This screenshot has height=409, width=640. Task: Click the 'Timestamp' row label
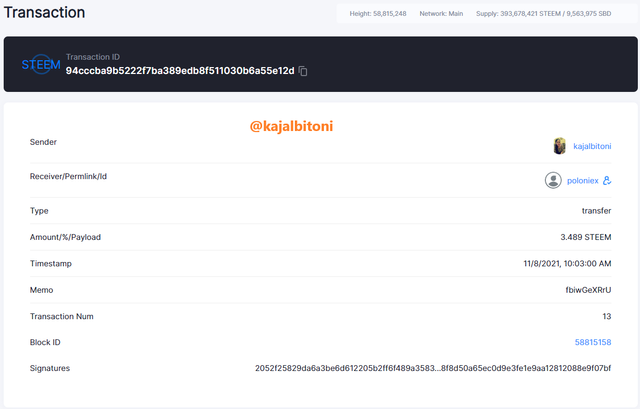tap(51, 263)
